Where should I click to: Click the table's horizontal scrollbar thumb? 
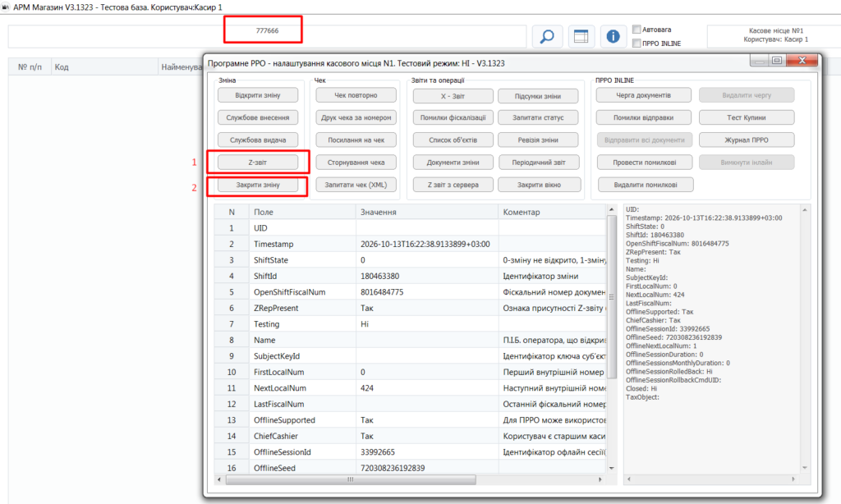pyautogui.click(x=351, y=479)
